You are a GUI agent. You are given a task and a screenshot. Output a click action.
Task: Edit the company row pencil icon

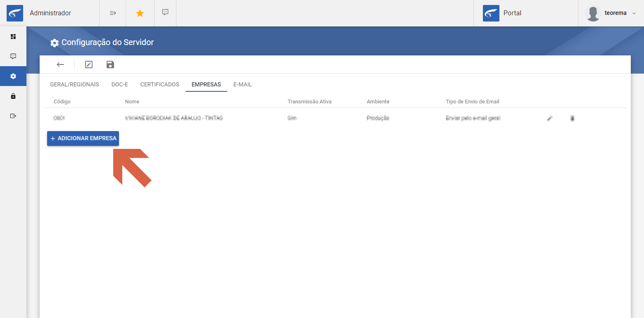549,118
